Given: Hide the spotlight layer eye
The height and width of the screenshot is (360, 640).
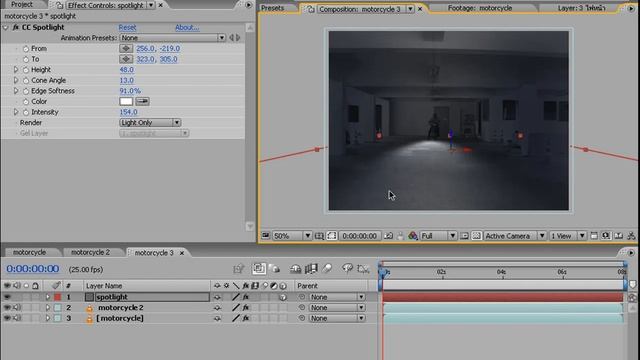Looking at the screenshot, I should (7, 297).
